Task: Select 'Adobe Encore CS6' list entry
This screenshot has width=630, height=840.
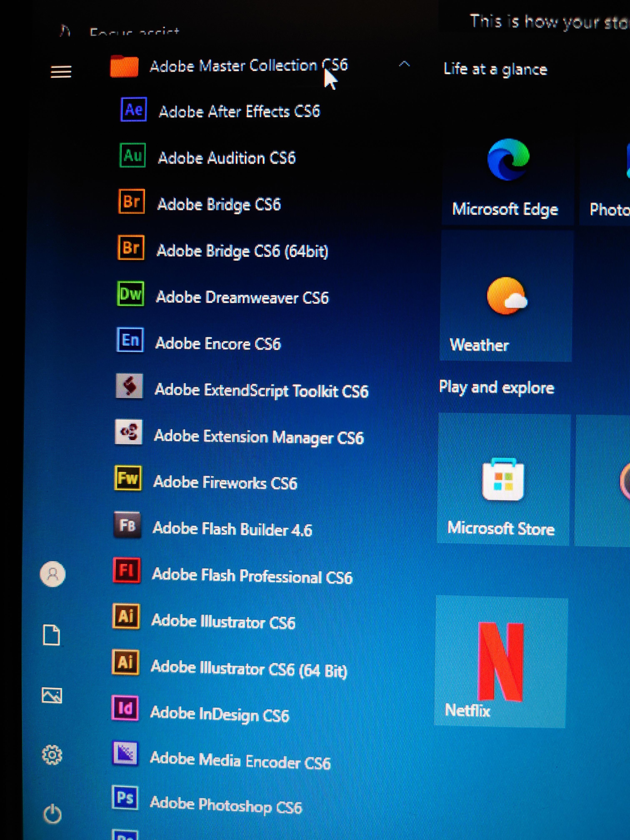Action: point(218,344)
